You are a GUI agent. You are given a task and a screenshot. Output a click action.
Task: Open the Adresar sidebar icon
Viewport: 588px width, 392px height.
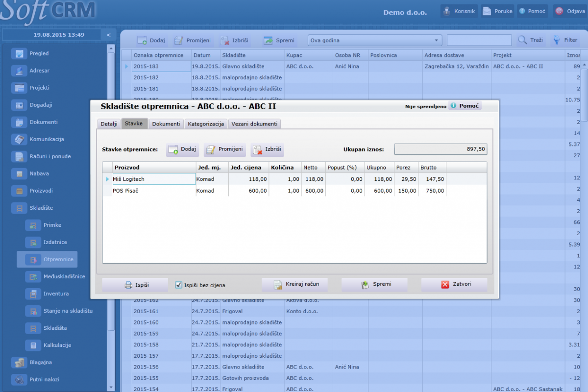[x=19, y=71]
